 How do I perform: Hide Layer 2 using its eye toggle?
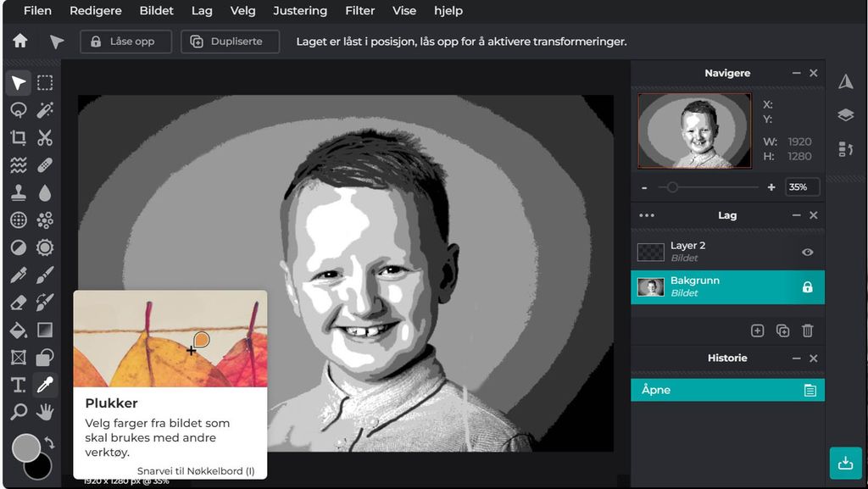tap(808, 251)
